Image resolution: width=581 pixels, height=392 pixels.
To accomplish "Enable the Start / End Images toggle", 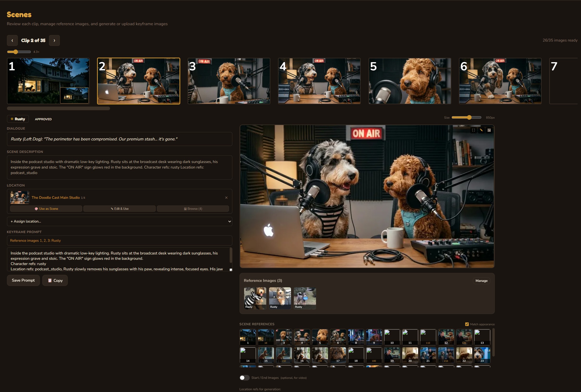I will point(244,378).
